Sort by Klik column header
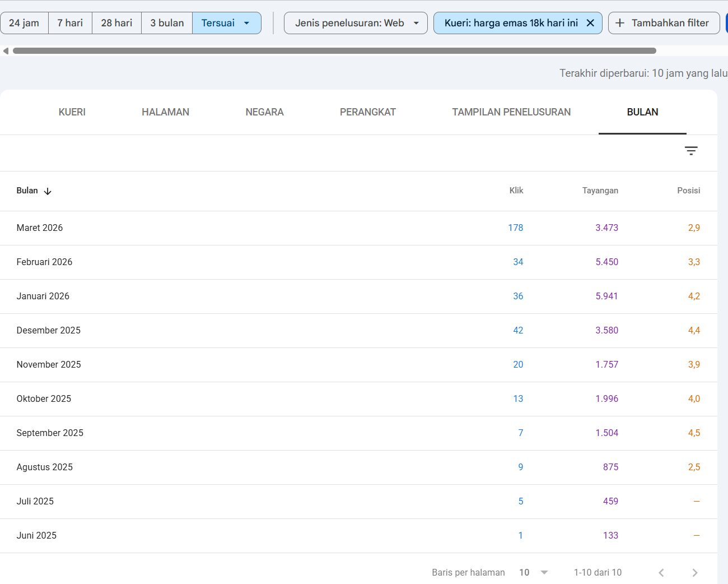This screenshot has height=584, width=728. coord(516,191)
